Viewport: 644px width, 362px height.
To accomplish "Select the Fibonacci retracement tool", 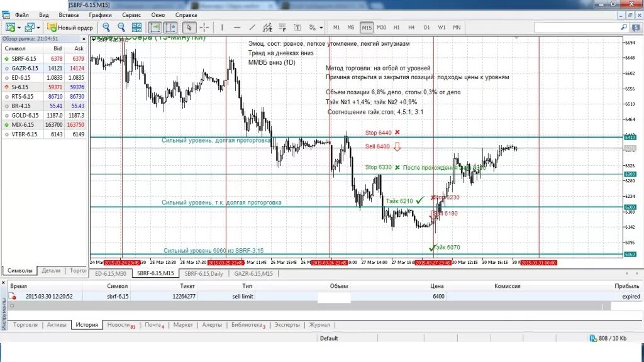I will coord(282,28).
